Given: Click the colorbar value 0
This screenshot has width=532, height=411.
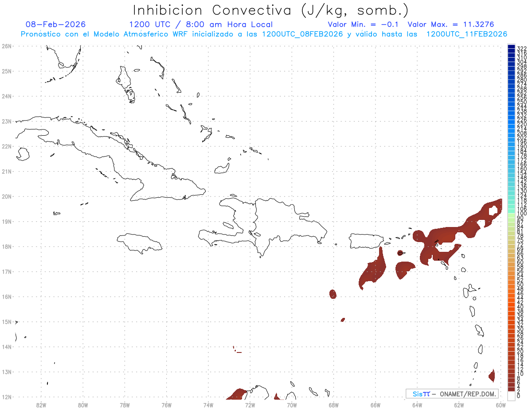Looking at the screenshot, I should pos(519,396).
